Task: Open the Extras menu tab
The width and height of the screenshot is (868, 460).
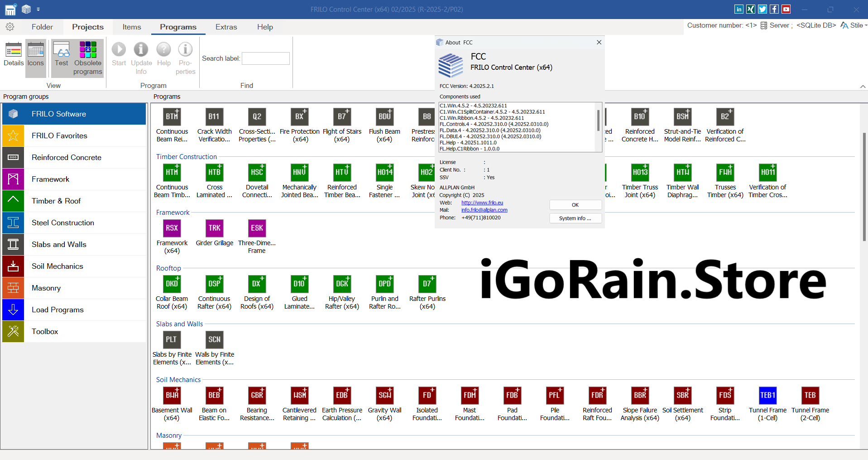Action: pyautogui.click(x=226, y=27)
